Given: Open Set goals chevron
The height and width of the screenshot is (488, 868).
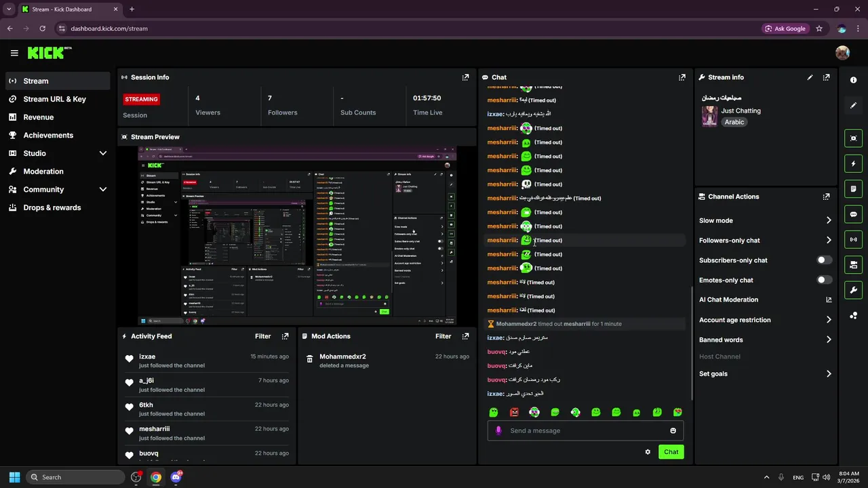Looking at the screenshot, I should tap(829, 373).
